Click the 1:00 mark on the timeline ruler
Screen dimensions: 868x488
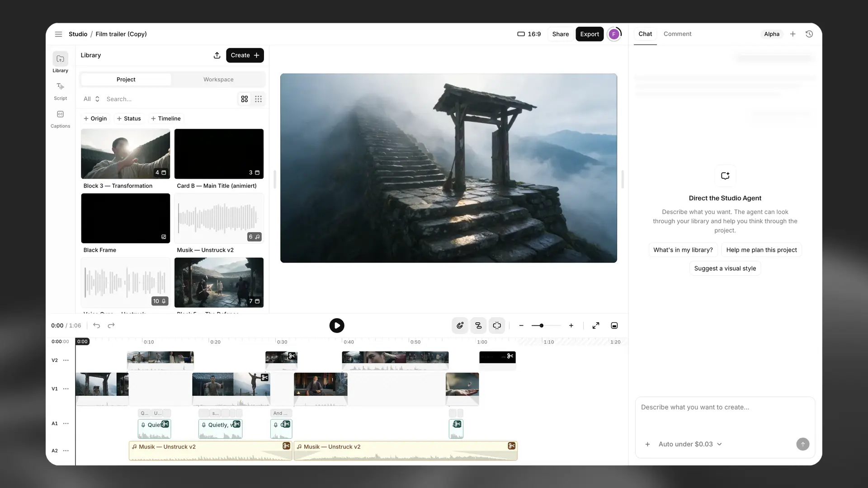[482, 342]
